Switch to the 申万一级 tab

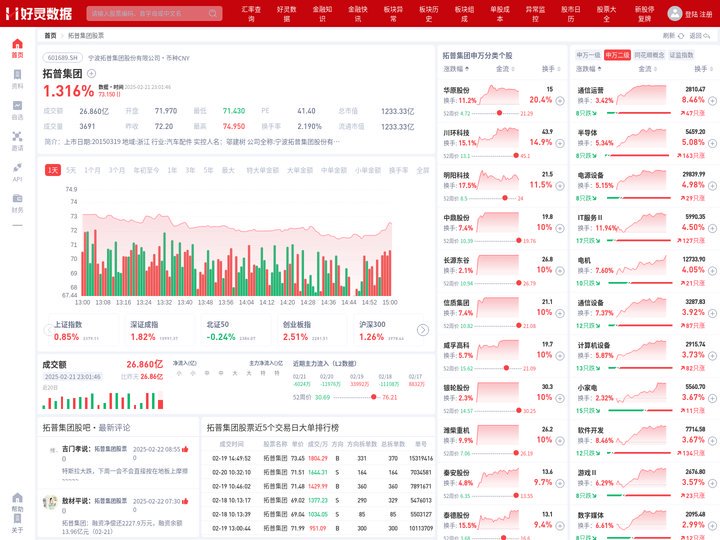588,55
